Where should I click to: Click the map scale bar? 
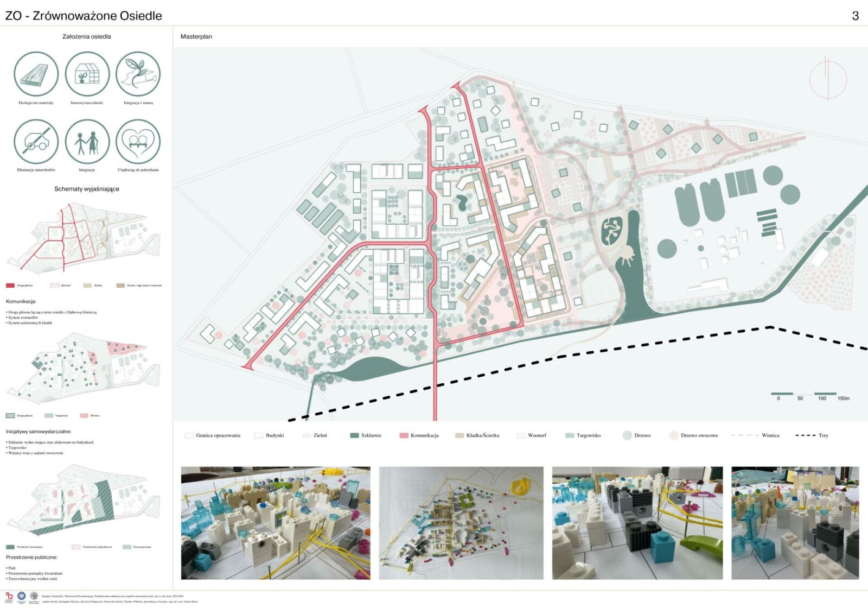tap(804, 394)
